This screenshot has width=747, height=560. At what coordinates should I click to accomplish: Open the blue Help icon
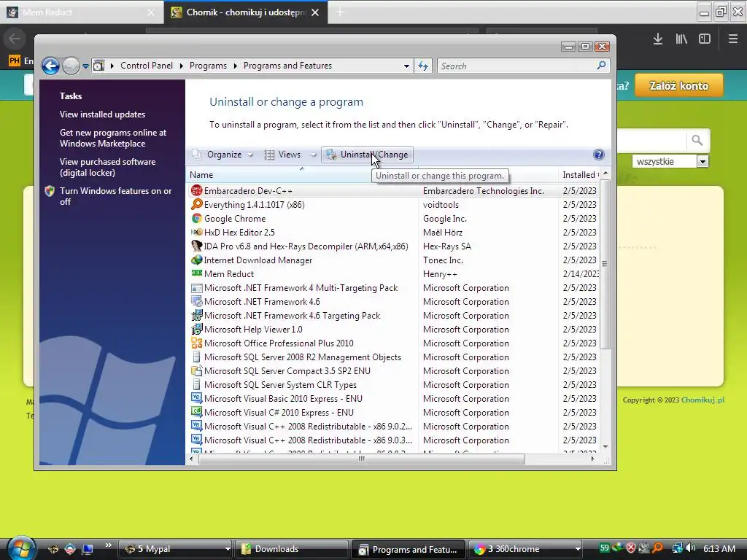pyautogui.click(x=599, y=155)
